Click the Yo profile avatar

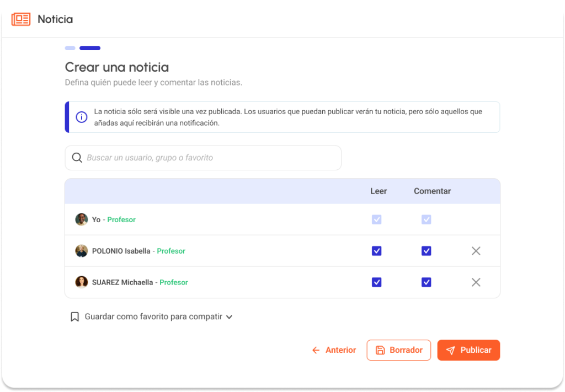pos(82,219)
